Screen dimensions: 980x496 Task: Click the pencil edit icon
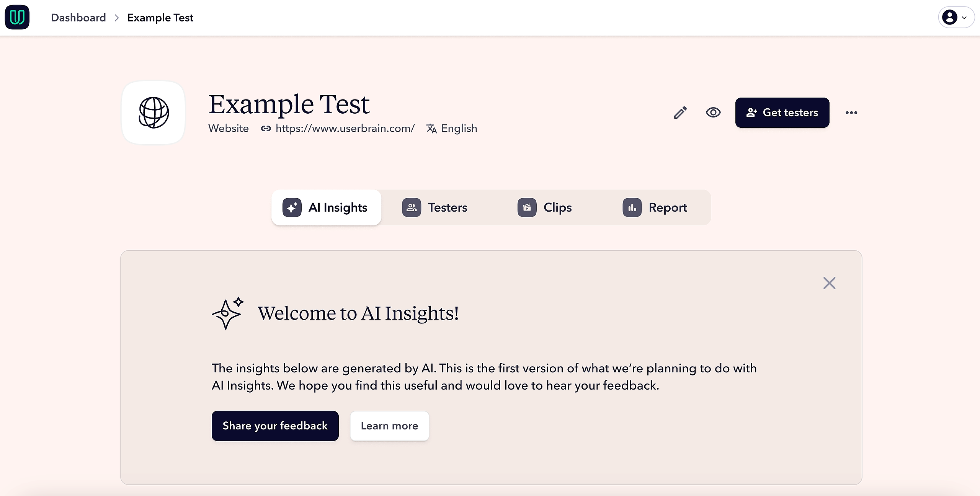(x=680, y=113)
